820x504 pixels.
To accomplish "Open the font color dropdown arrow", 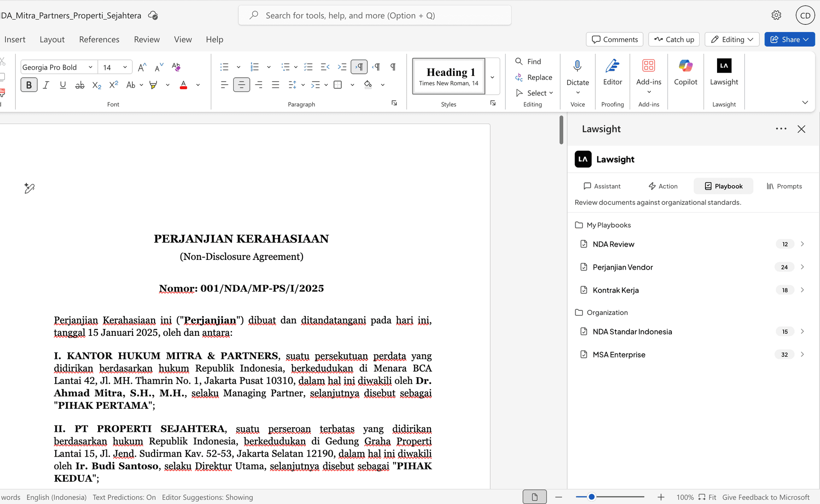I will coord(198,85).
